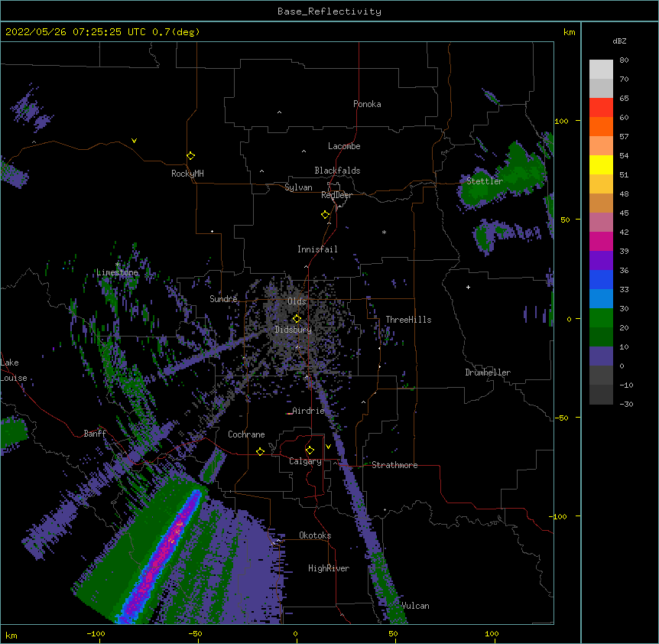659x644 pixels.
Task: Click the Strathmore label
Action: pyautogui.click(x=394, y=465)
